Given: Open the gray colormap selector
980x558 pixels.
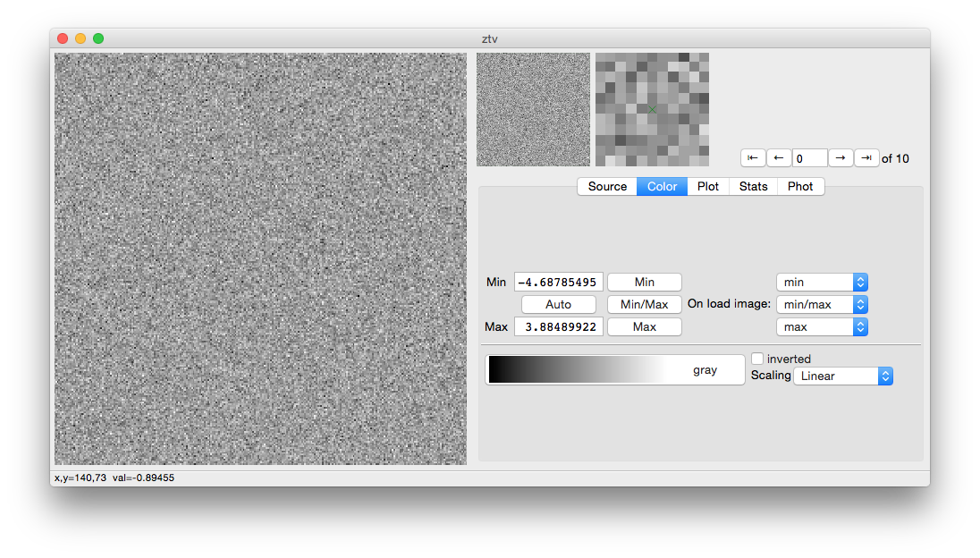Looking at the screenshot, I should [615, 370].
